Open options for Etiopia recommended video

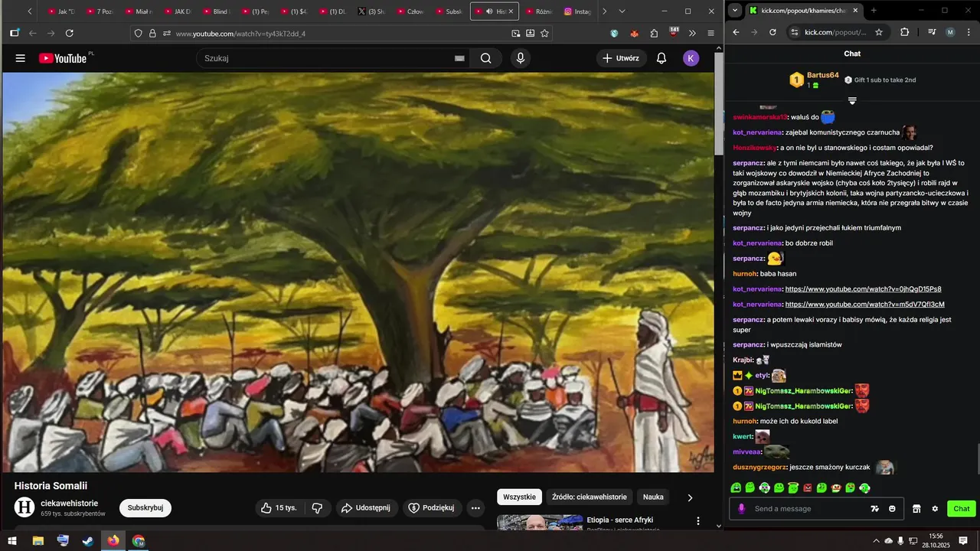697,520
